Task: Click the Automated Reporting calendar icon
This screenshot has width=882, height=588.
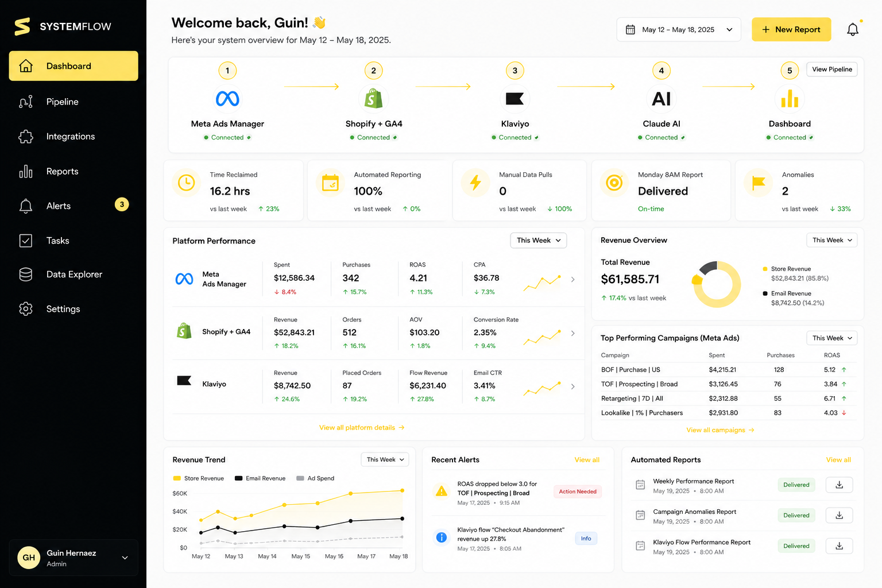Action: coord(330,183)
